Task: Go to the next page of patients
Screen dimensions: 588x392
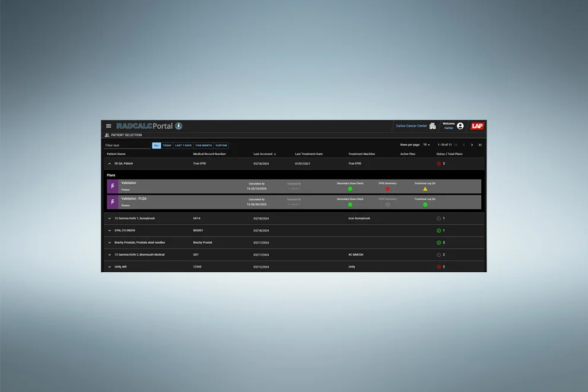Action: click(x=472, y=145)
